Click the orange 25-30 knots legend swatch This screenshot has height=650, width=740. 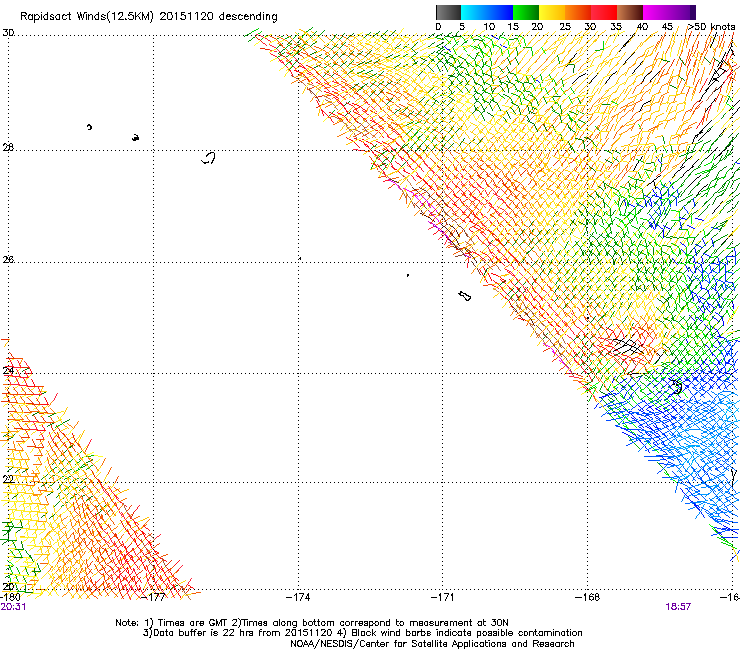(578, 12)
